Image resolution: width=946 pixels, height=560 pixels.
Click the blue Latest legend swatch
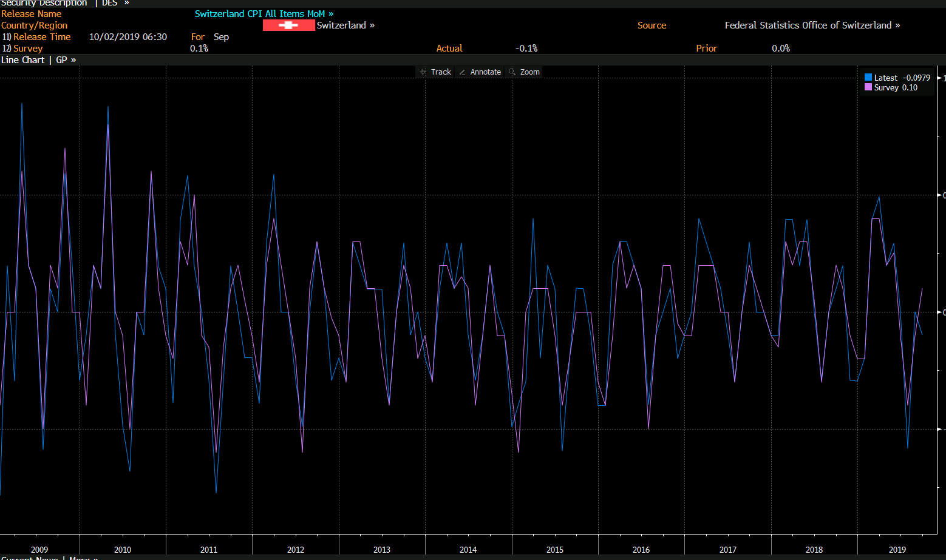pos(868,78)
